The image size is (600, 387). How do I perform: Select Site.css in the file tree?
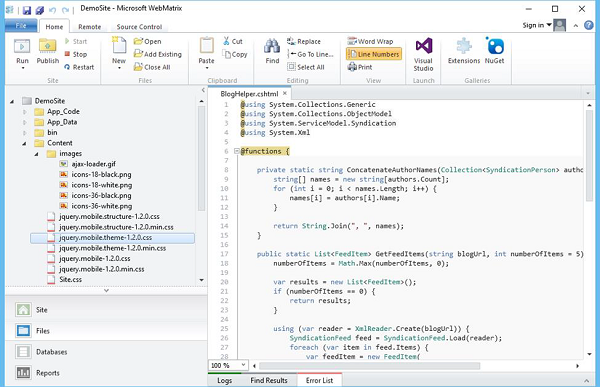pyautogui.click(x=70, y=279)
